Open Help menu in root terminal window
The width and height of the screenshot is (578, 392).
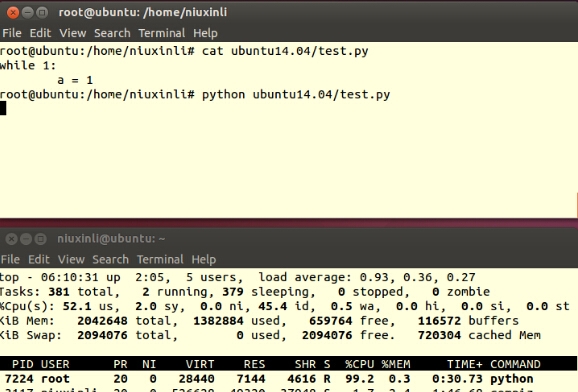click(205, 33)
